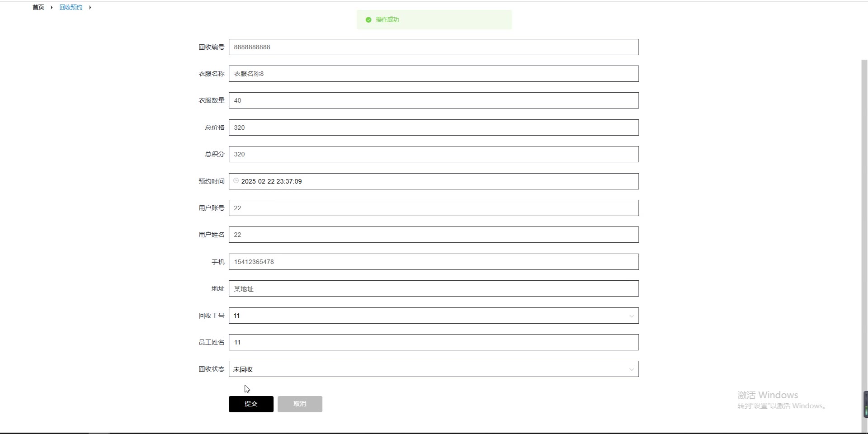868x434 pixels.
Task: Focus the 回收编号 input field
Action: coord(434,47)
